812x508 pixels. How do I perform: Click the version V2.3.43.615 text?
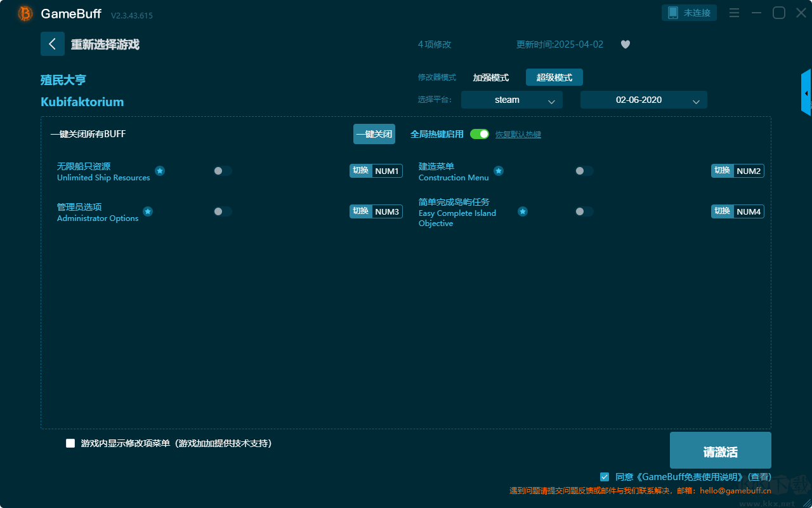tap(132, 15)
